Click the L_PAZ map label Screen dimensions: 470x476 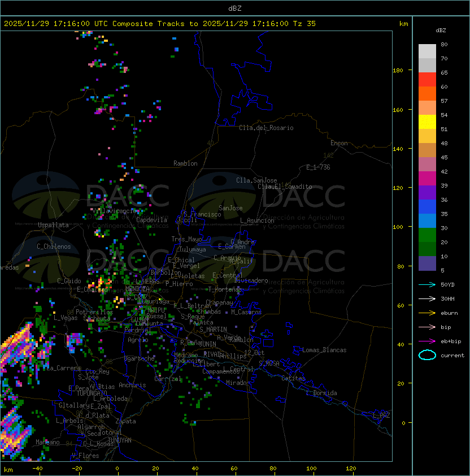click(381, 416)
